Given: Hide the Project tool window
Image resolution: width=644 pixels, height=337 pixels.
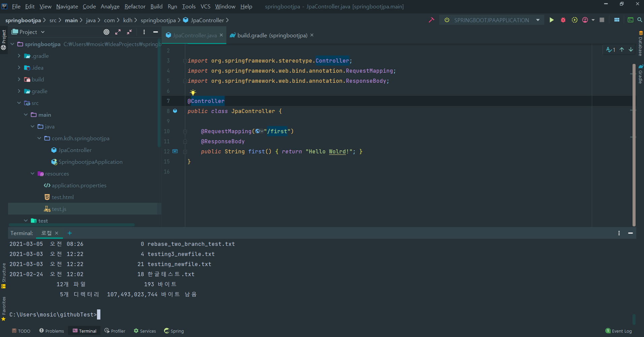Looking at the screenshot, I should click(156, 32).
